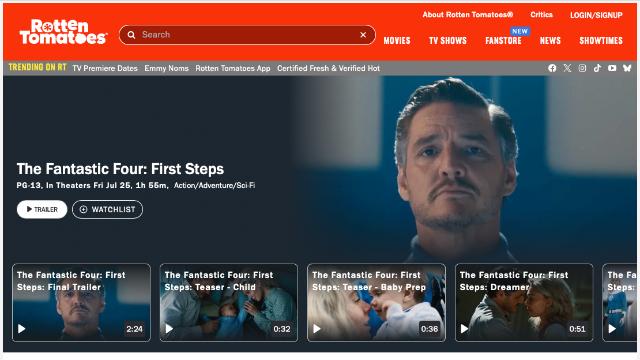The image size is (640, 360).
Task: Go to the Fanstore section
Action: (503, 41)
